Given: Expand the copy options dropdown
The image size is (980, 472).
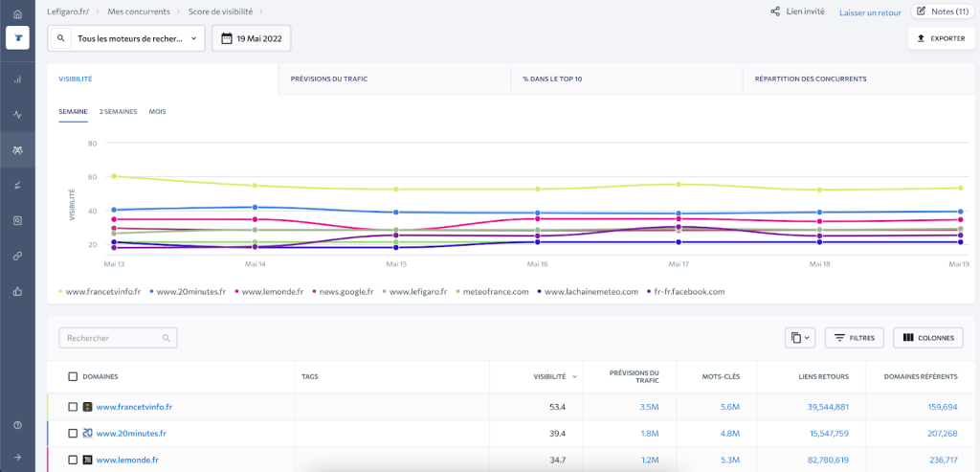Looking at the screenshot, I should pyautogui.click(x=801, y=338).
